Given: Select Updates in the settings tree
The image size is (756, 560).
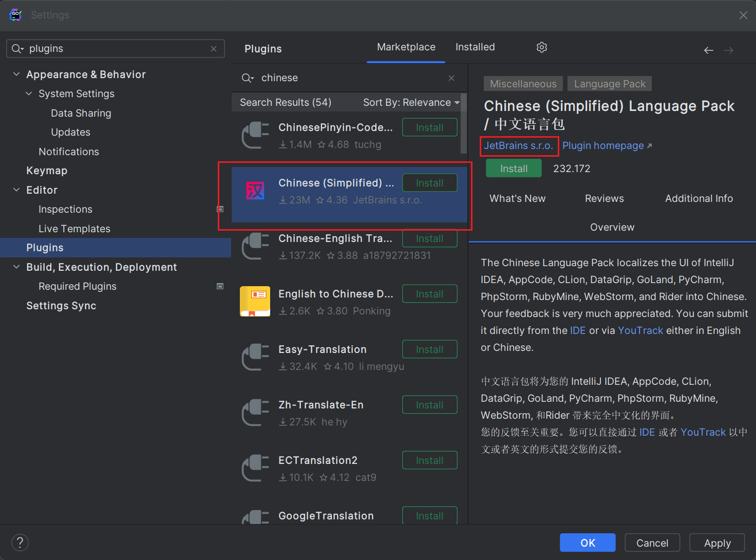Looking at the screenshot, I should point(71,132).
